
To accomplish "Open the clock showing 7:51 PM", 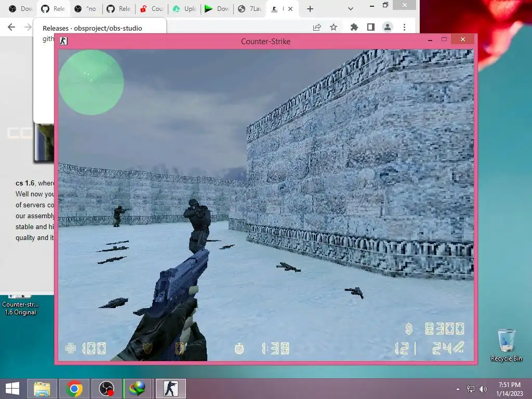I will (509, 389).
